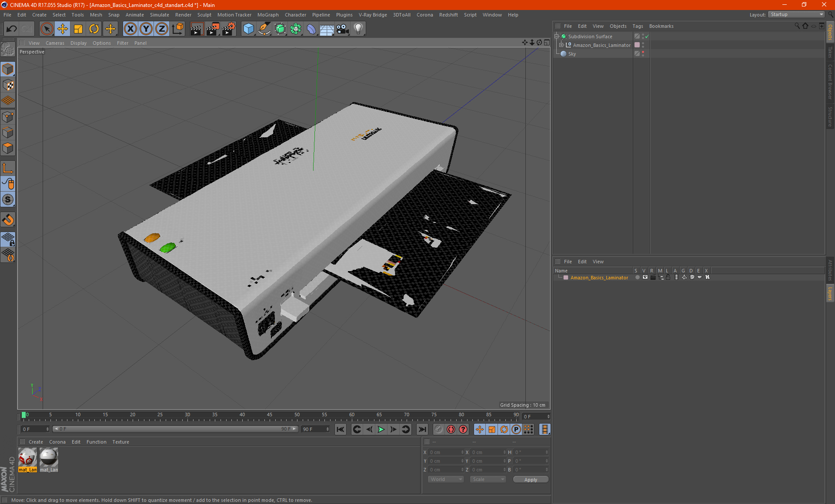Viewport: 835px width, 504px height.
Task: Collapse the Subdivision Surface tree item
Action: click(x=556, y=36)
